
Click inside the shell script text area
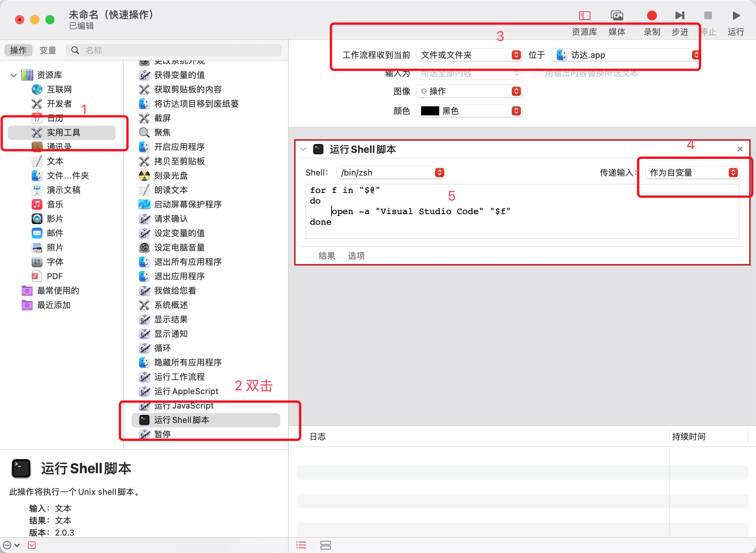pyautogui.click(x=522, y=211)
